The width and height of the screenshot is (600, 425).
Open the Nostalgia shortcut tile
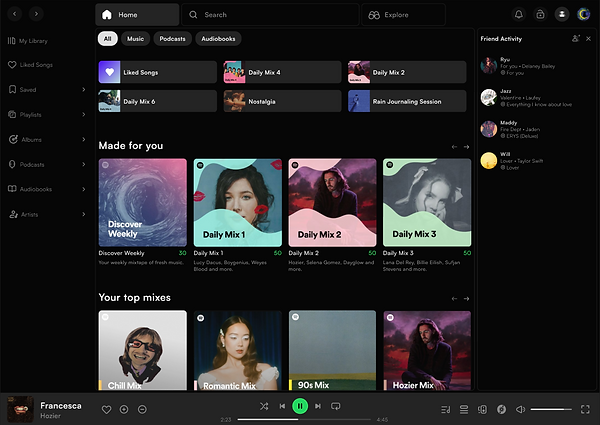pyautogui.click(x=282, y=101)
